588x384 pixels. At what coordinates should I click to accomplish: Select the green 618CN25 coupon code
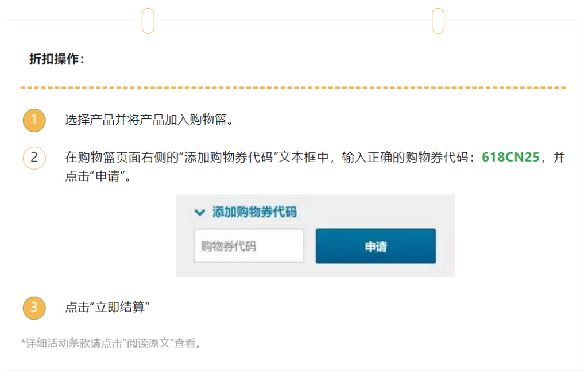[510, 158]
